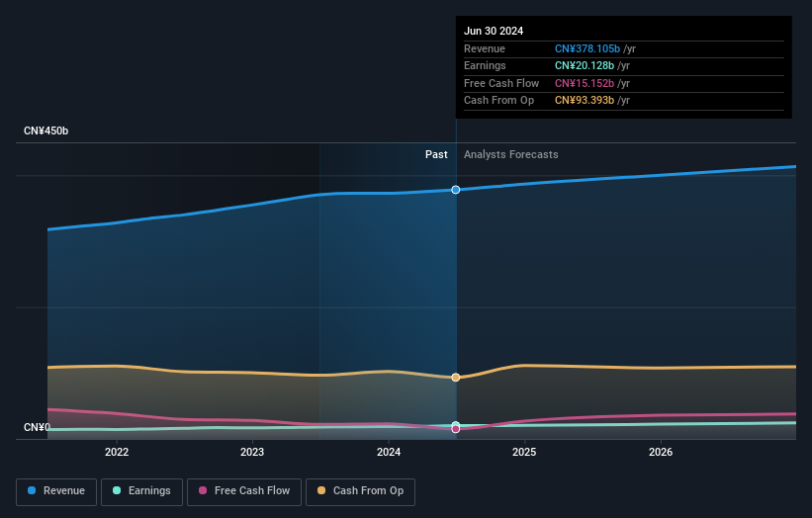Click the CN¥378.105b revenue value
This screenshot has width=812, height=518.
pyautogui.click(x=587, y=48)
